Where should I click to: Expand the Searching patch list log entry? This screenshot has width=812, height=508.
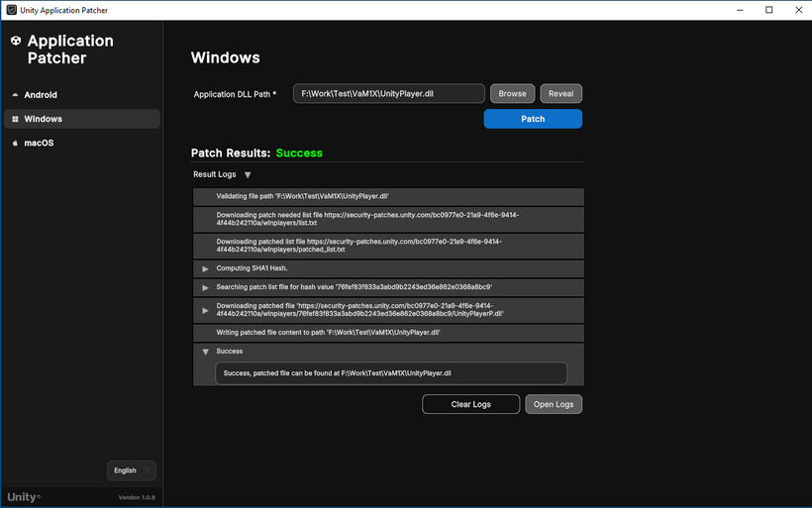click(x=206, y=287)
